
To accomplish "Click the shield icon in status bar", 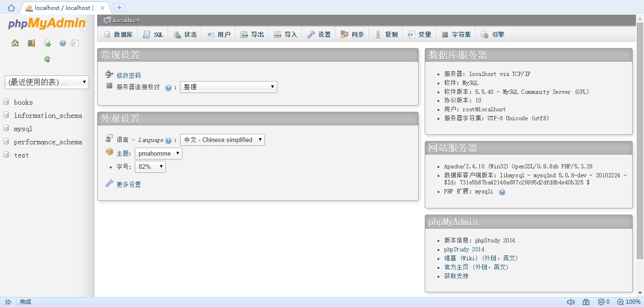I will (x=602, y=302).
